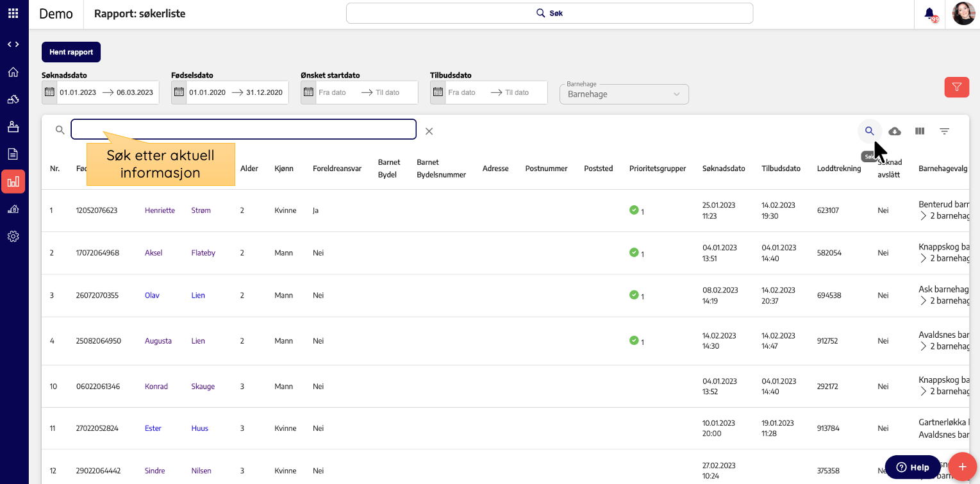Download the report via cloud icon

(x=895, y=131)
